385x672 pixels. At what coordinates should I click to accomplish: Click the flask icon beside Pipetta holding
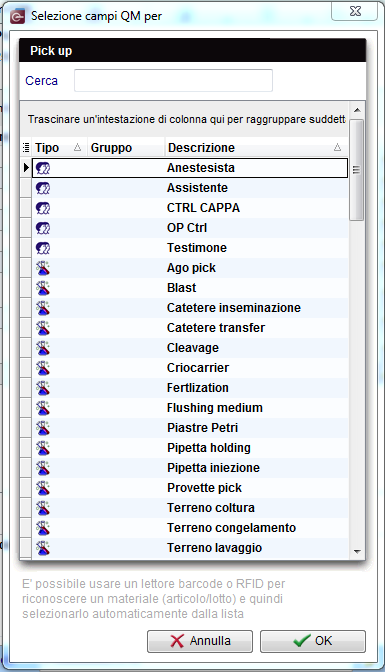(x=43, y=448)
